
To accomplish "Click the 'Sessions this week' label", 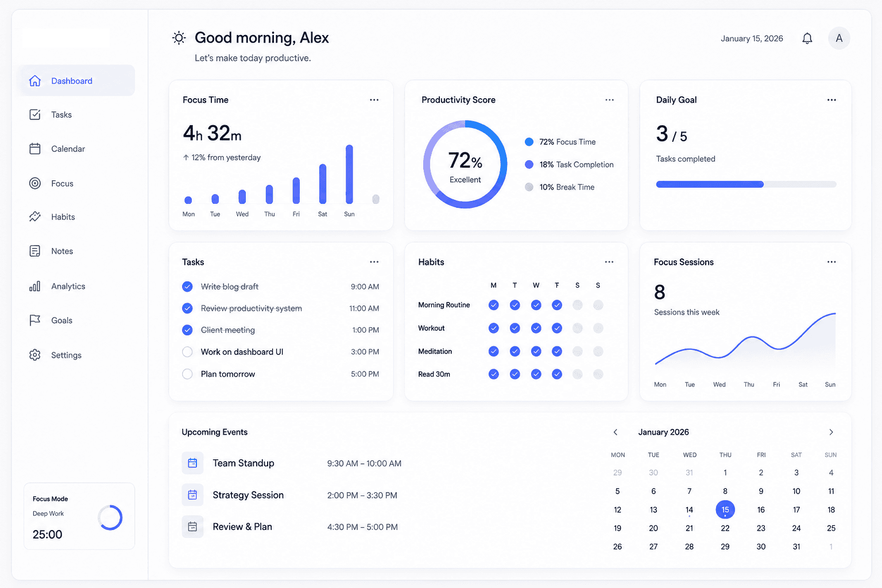I will pos(687,312).
